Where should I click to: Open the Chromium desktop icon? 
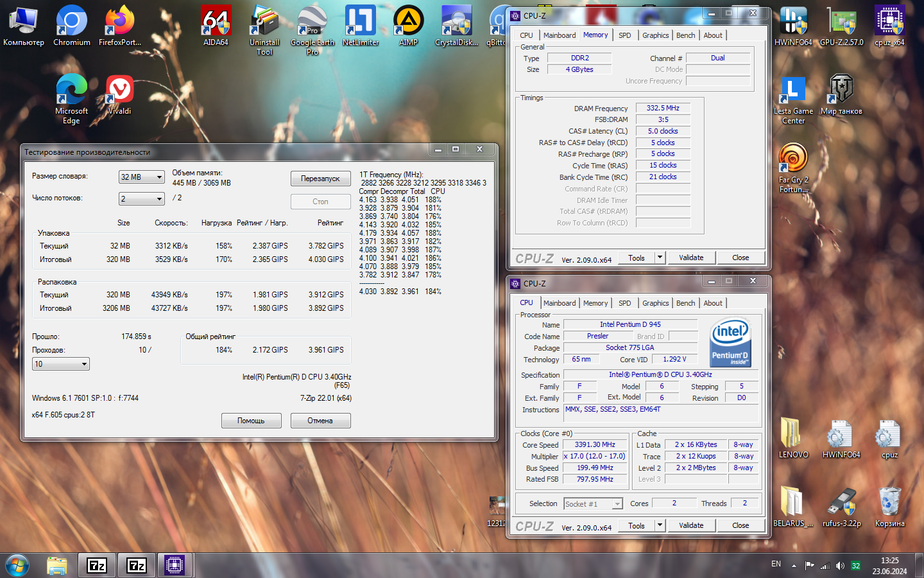click(72, 26)
